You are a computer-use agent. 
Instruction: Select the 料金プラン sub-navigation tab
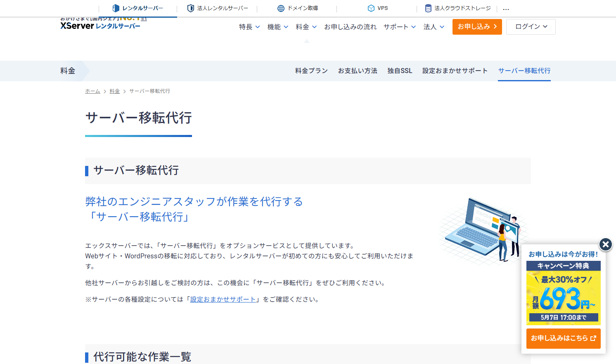[311, 71]
